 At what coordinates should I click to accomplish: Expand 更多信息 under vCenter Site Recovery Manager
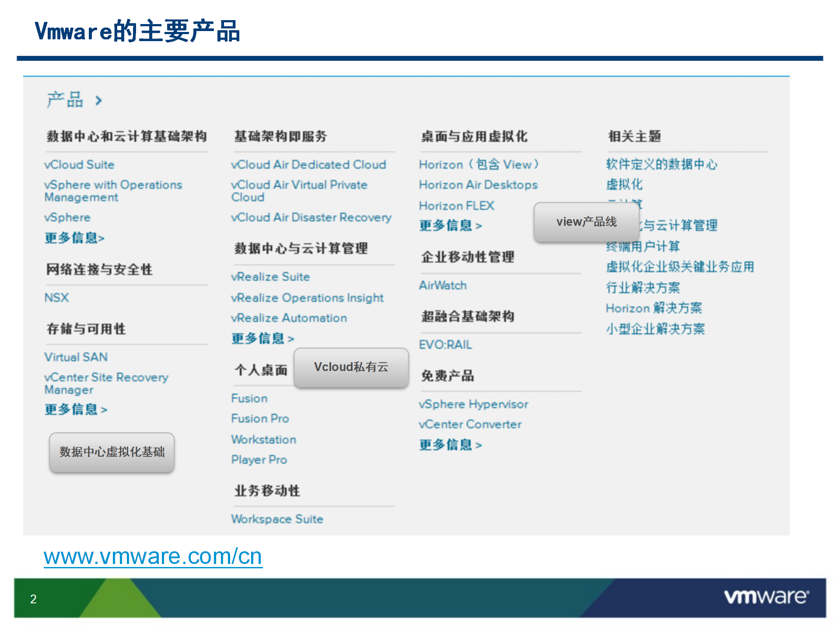pyautogui.click(x=76, y=409)
